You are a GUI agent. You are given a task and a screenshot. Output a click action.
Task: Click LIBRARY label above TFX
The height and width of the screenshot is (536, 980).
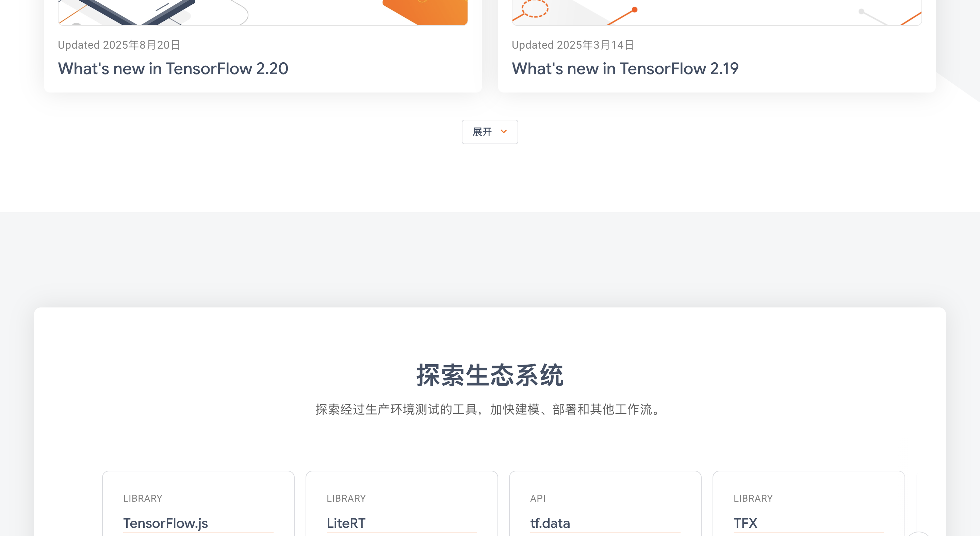[x=753, y=498]
